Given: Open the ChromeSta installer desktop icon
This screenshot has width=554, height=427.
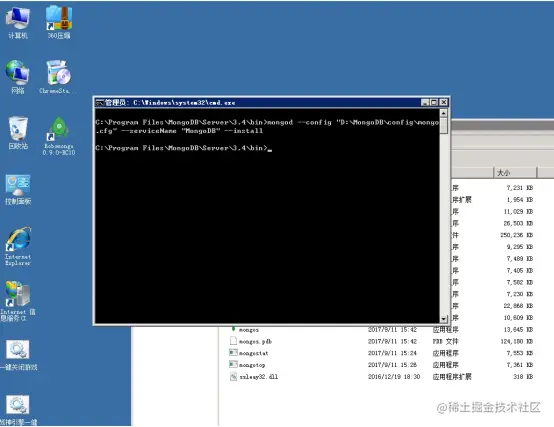Looking at the screenshot, I should pos(58,77).
